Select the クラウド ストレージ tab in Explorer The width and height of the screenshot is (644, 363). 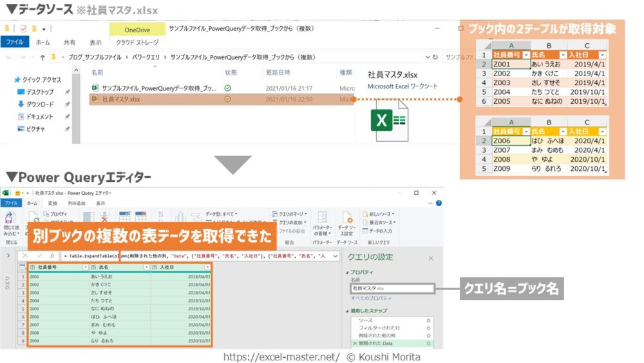pyautogui.click(x=135, y=43)
